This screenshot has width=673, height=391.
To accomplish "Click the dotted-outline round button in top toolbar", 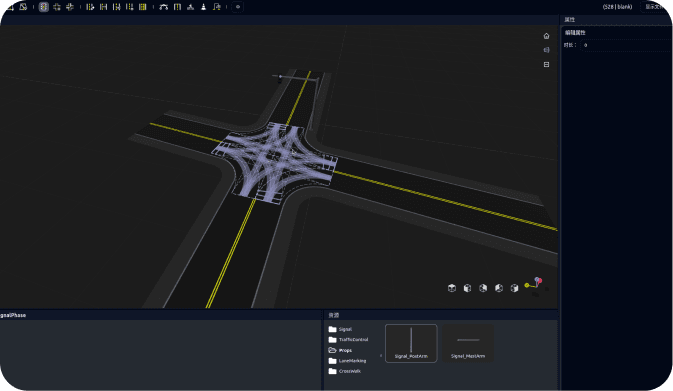I will point(238,7).
